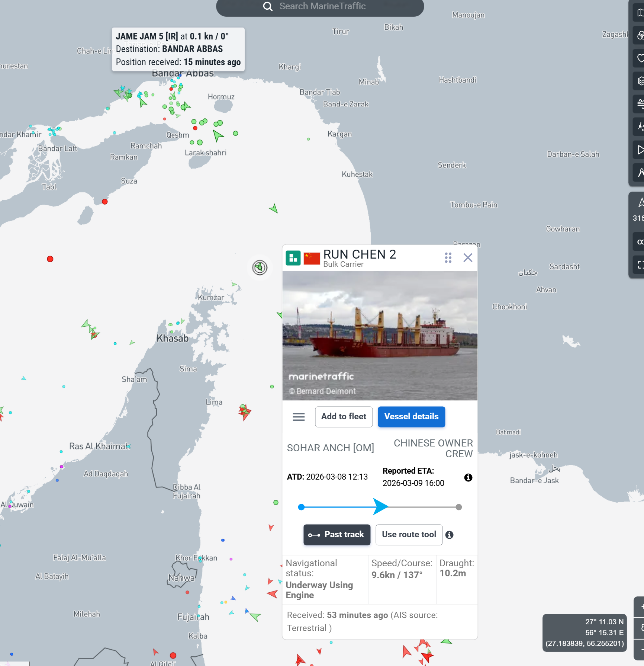
Task: Click the JAME JAM 5 vessel tooltip
Action: click(x=178, y=49)
